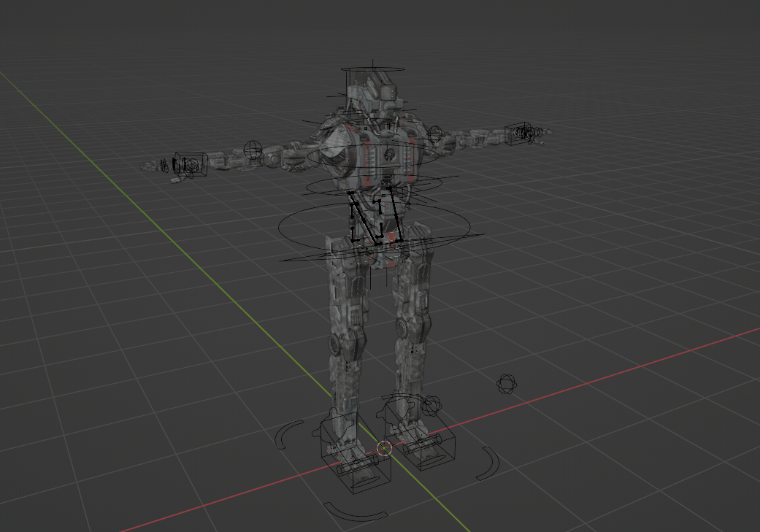This screenshot has width=760, height=532.
Task: Select the head ring control above the robot
Action: (x=372, y=70)
